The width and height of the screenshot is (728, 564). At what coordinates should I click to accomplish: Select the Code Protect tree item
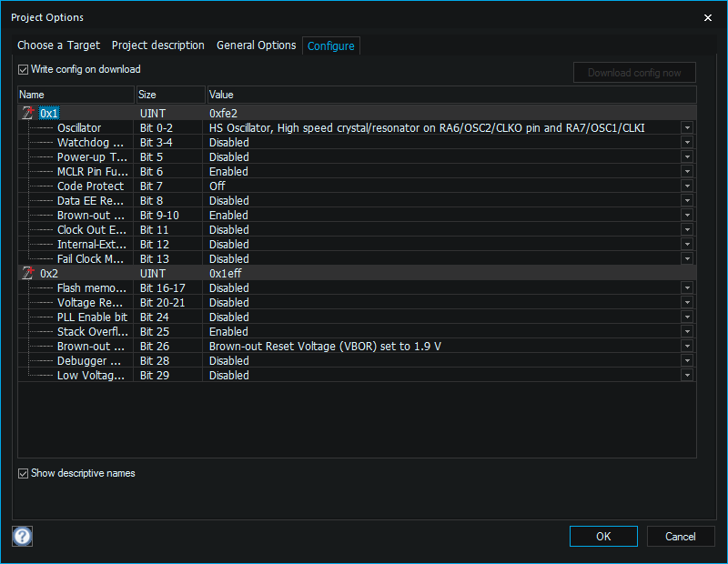click(x=90, y=186)
